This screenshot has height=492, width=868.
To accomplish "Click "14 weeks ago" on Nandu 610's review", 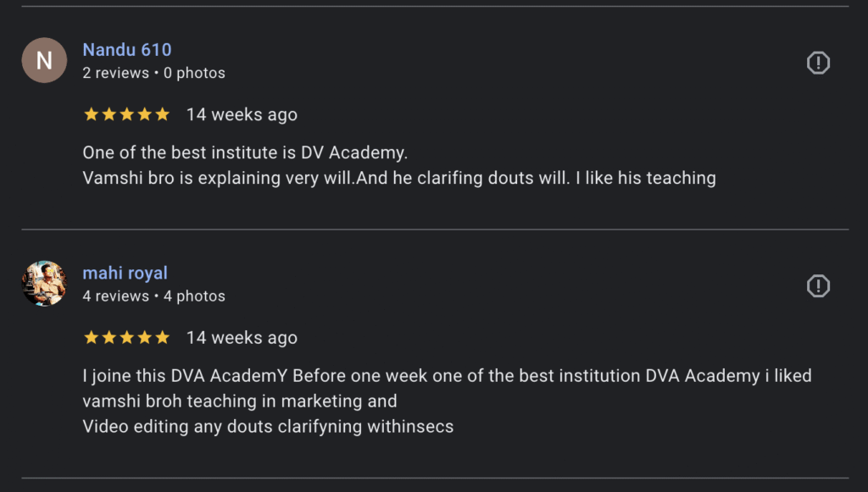I will [x=242, y=114].
